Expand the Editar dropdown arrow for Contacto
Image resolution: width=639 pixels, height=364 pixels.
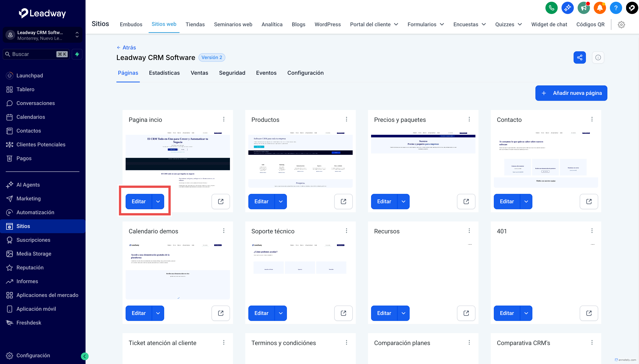tap(526, 202)
